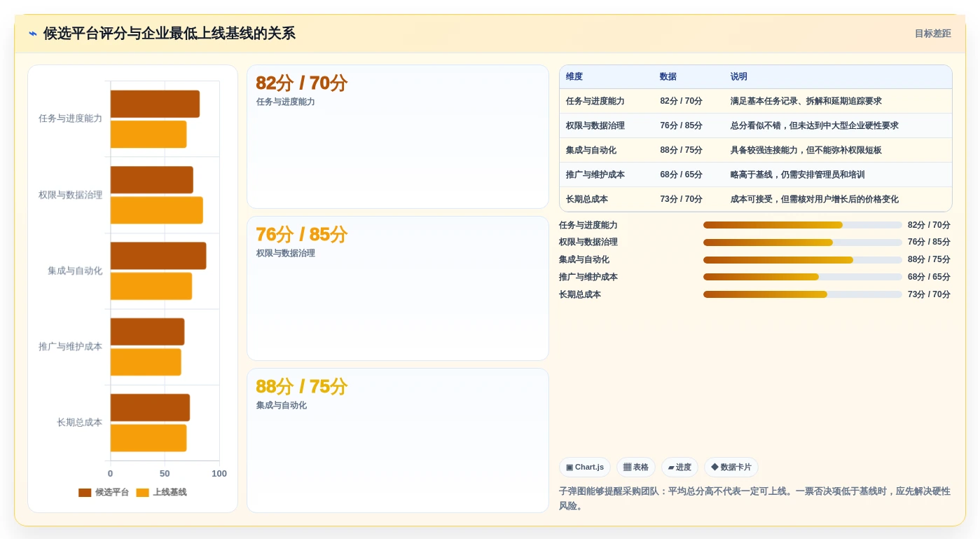Click table cell 推广与维护成本
Screen dimensions: 980x539
click(x=595, y=175)
